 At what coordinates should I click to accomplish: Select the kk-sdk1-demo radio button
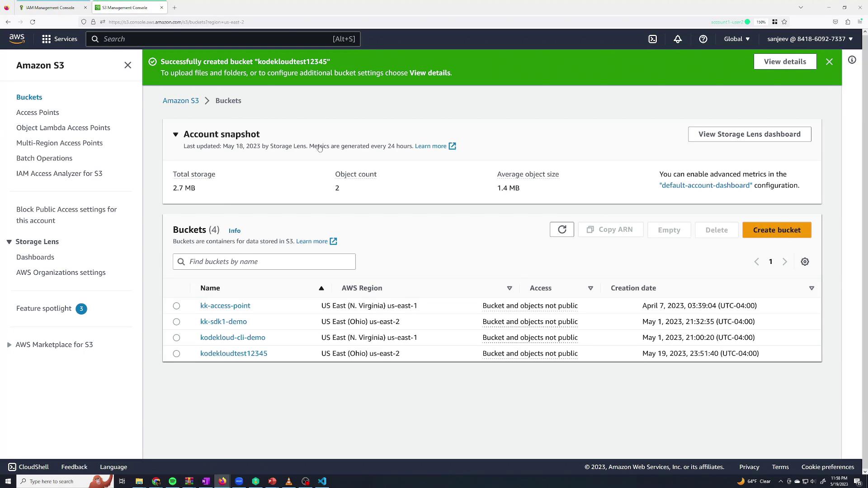click(x=176, y=322)
